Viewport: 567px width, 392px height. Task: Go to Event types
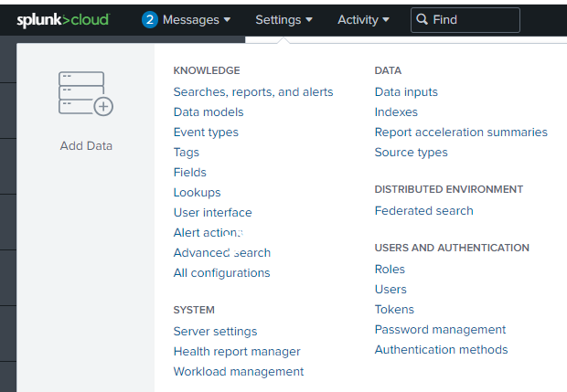(x=206, y=132)
